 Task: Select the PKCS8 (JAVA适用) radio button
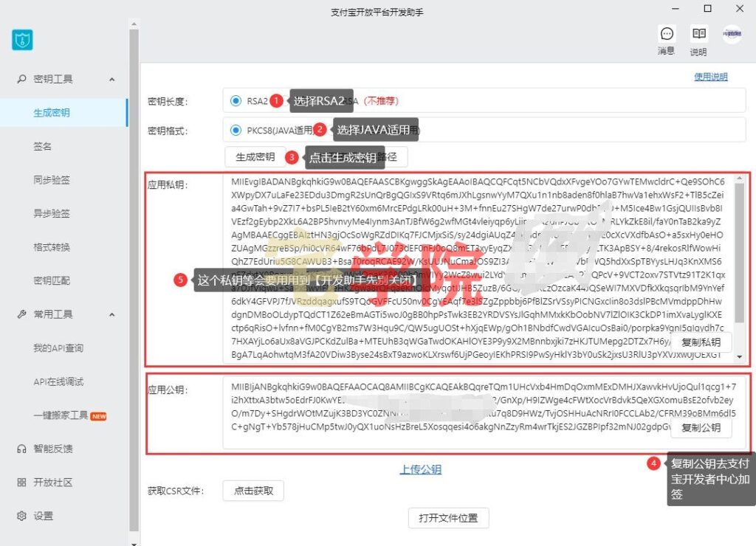pyautogui.click(x=236, y=130)
